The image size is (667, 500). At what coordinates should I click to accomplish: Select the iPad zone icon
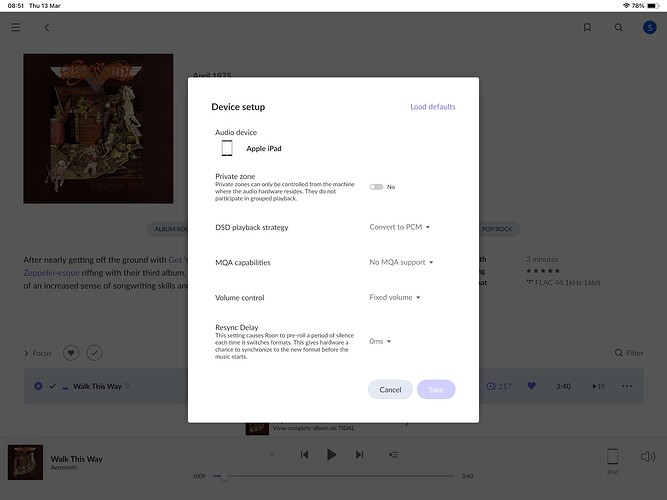click(612, 457)
